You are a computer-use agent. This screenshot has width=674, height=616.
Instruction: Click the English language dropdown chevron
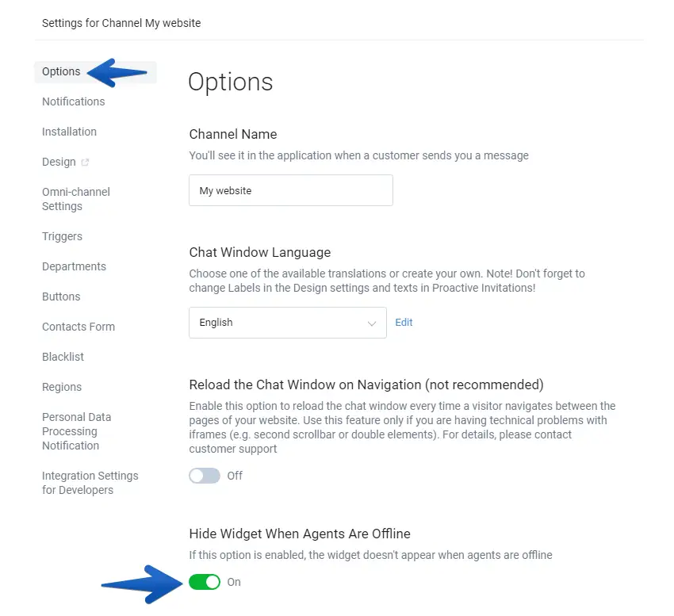pyautogui.click(x=372, y=323)
